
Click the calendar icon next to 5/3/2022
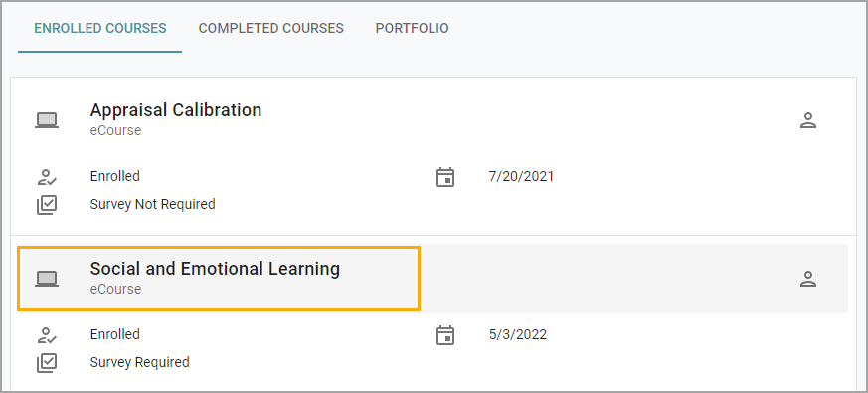click(x=445, y=335)
